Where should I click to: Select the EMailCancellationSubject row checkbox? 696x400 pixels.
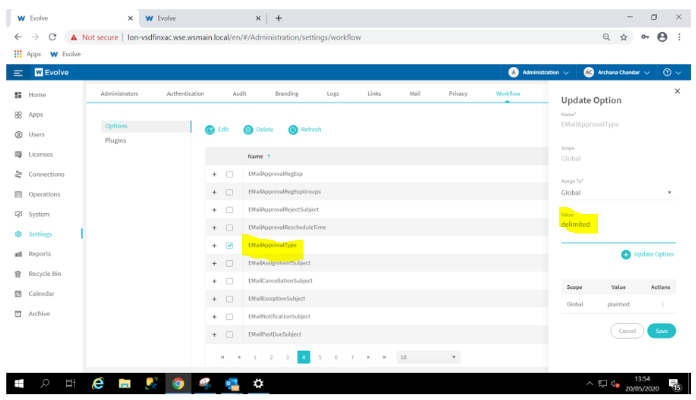230,281
